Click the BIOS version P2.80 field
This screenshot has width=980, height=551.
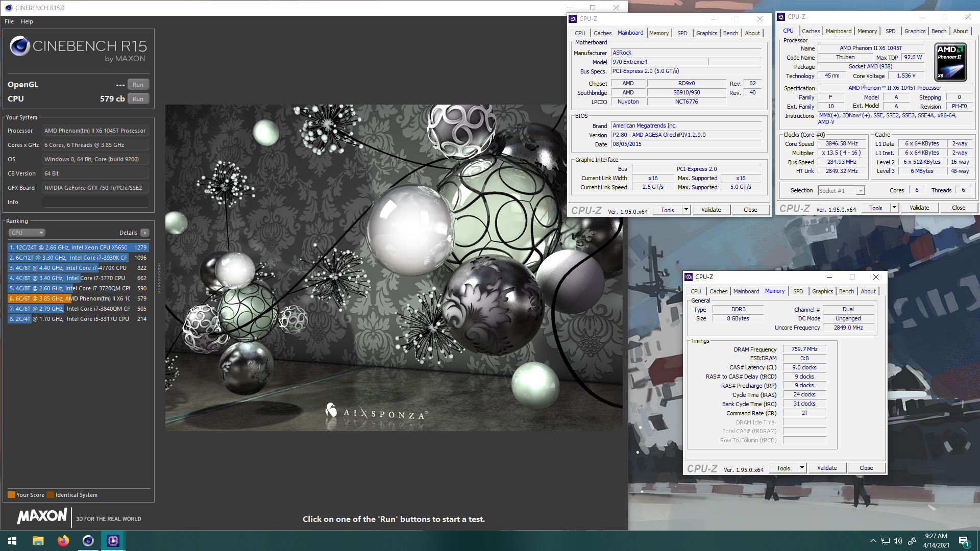(x=687, y=135)
